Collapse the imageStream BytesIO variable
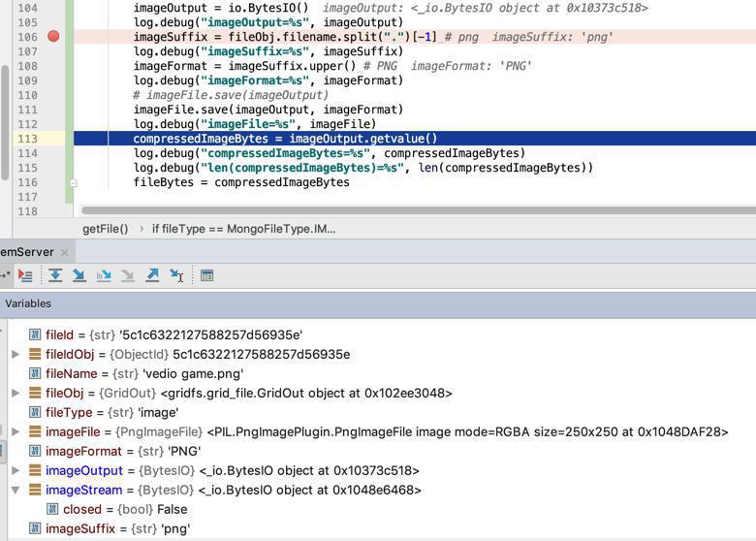 point(16,490)
